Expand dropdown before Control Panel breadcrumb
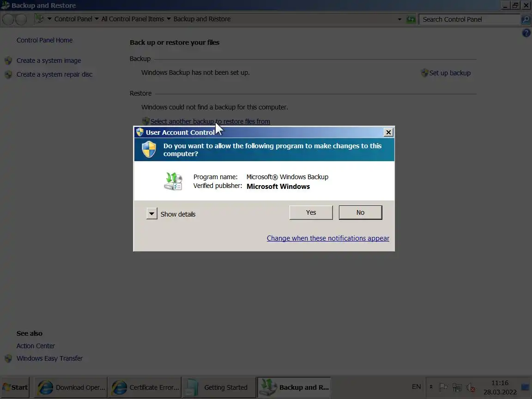 (x=49, y=19)
